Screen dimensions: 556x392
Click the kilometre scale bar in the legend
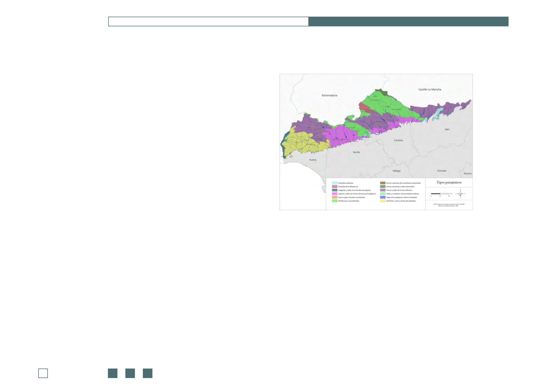[440, 194]
